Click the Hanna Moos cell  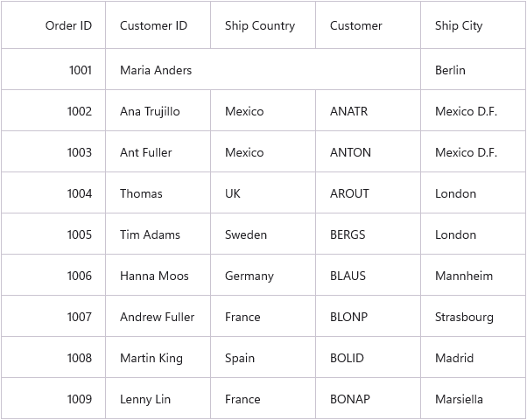pyautogui.click(x=158, y=275)
